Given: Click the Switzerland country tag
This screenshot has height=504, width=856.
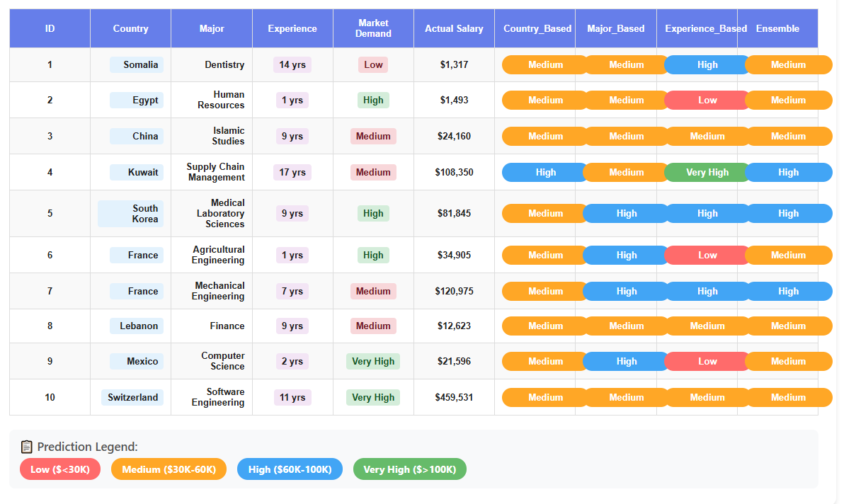Looking at the screenshot, I should pos(132,397).
